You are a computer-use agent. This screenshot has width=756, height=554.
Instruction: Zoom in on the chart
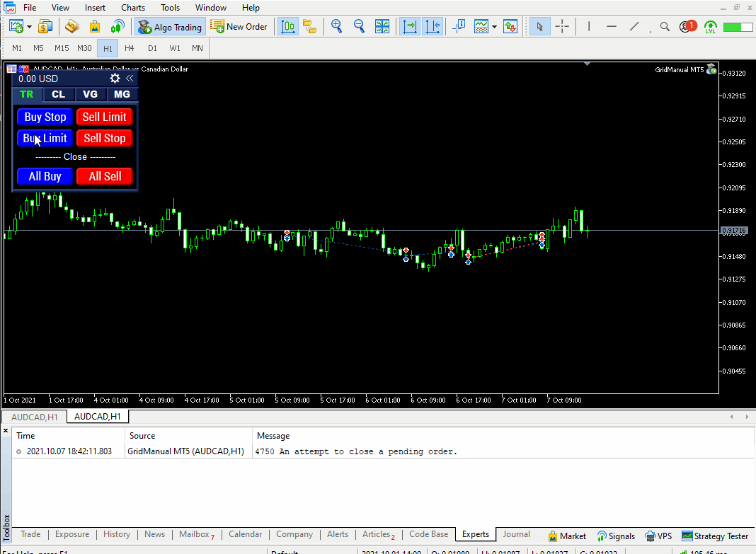[x=336, y=26]
